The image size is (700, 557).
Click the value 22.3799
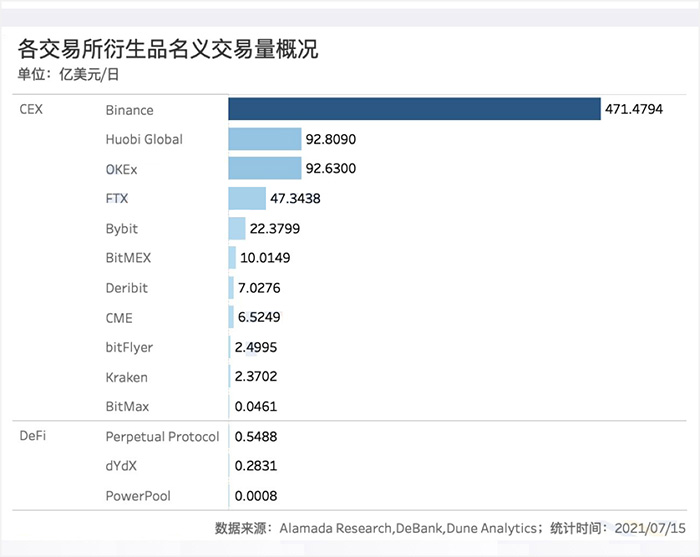point(275,229)
